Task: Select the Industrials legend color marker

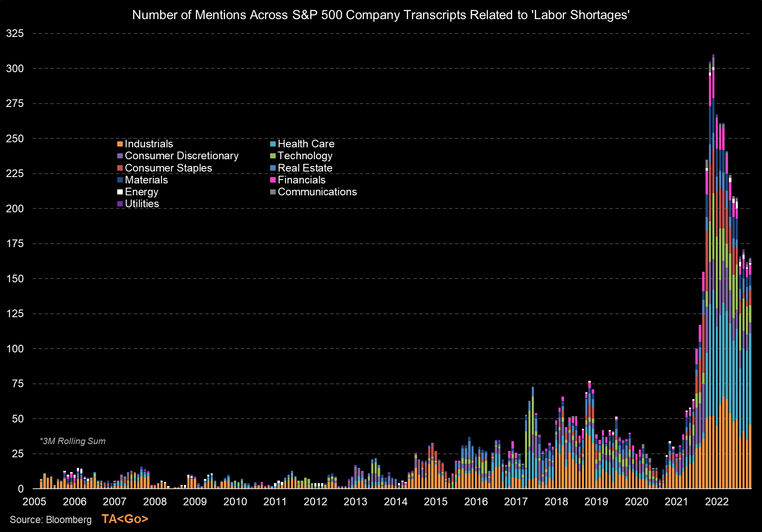Action: tap(120, 144)
